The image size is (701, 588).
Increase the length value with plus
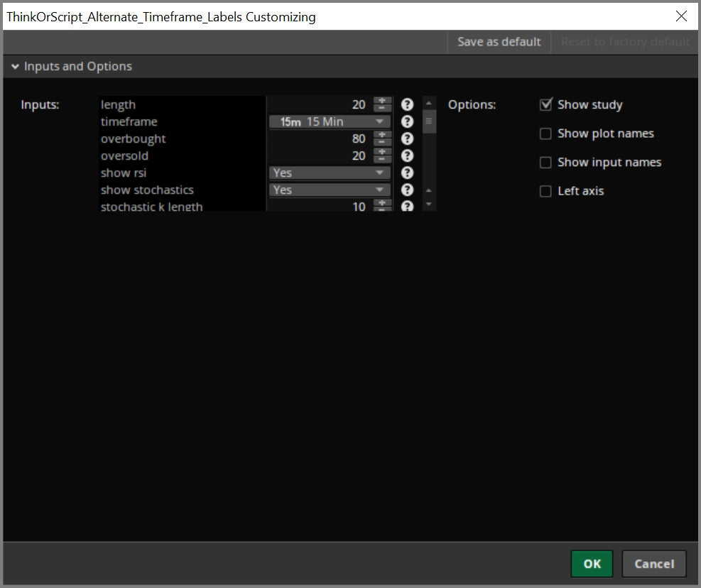tap(382, 101)
